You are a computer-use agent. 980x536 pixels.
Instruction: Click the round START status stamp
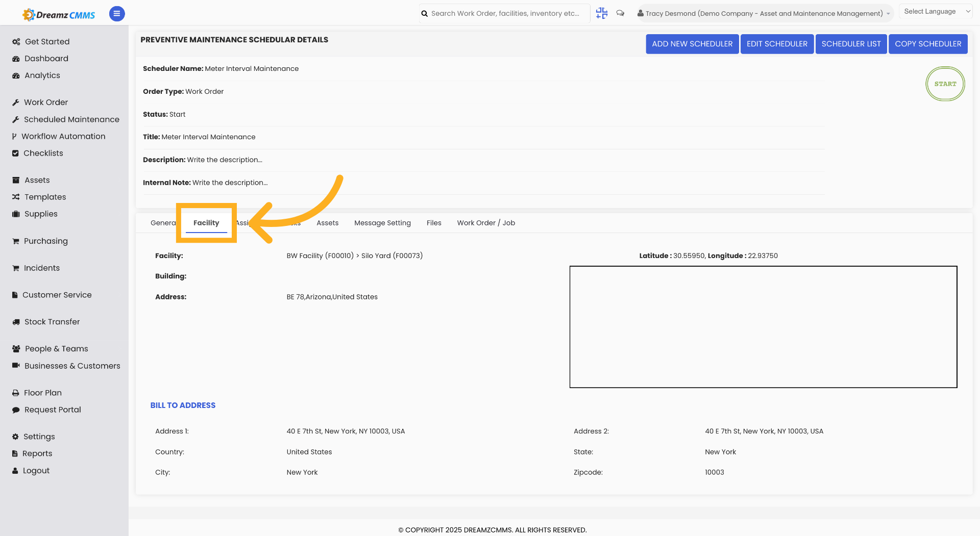[x=945, y=84]
